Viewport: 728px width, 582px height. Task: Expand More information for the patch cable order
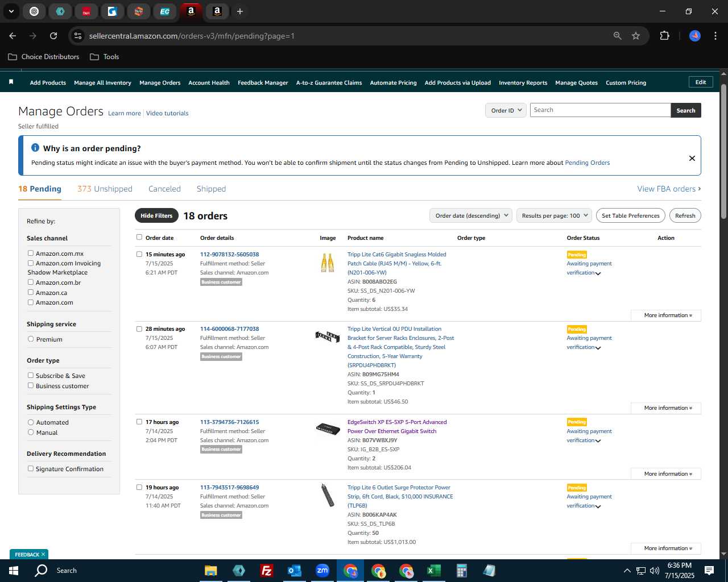coord(666,315)
